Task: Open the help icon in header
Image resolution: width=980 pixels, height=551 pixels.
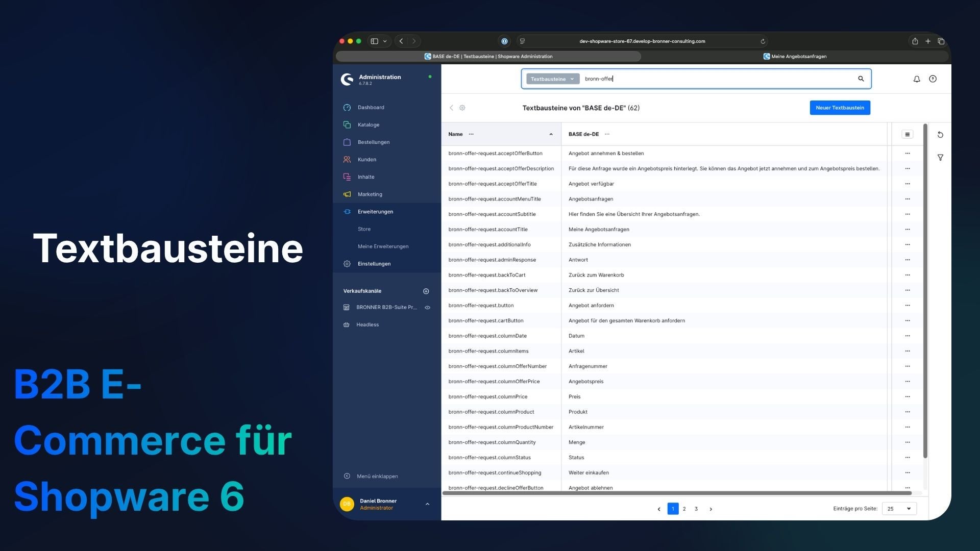Action: 933,79
